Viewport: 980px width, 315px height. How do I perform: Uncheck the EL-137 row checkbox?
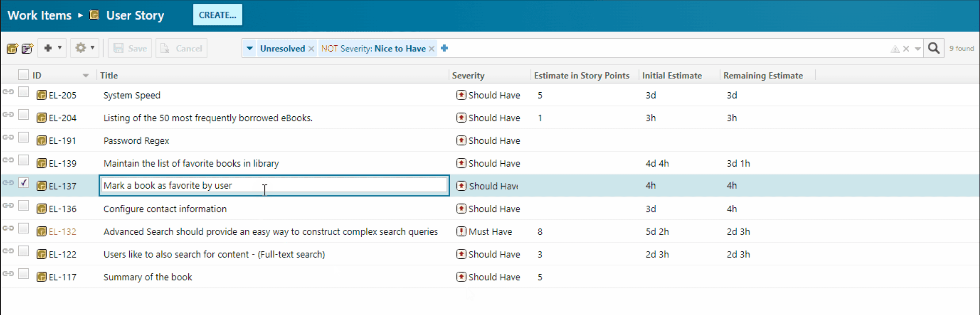(x=24, y=183)
